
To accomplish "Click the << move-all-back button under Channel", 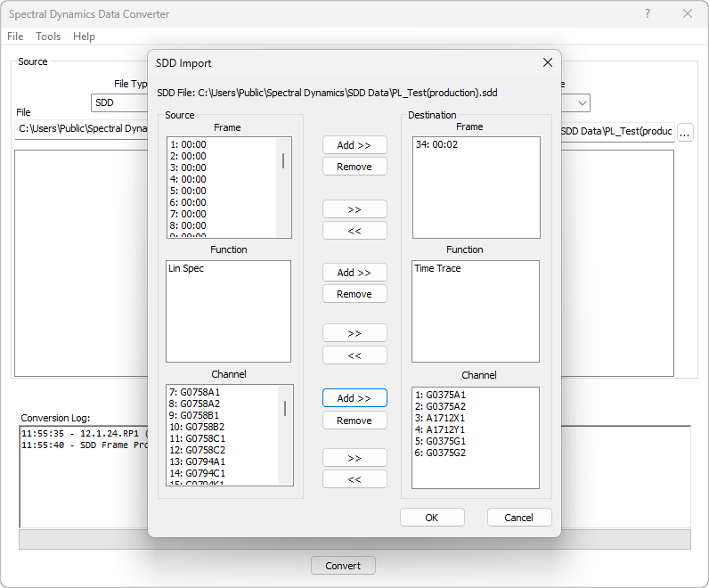I will [x=354, y=479].
